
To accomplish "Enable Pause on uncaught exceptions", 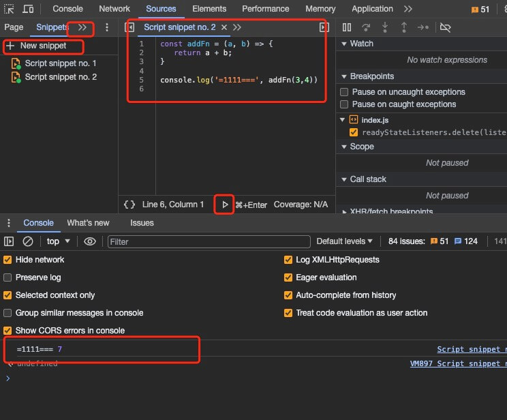I will (344, 92).
